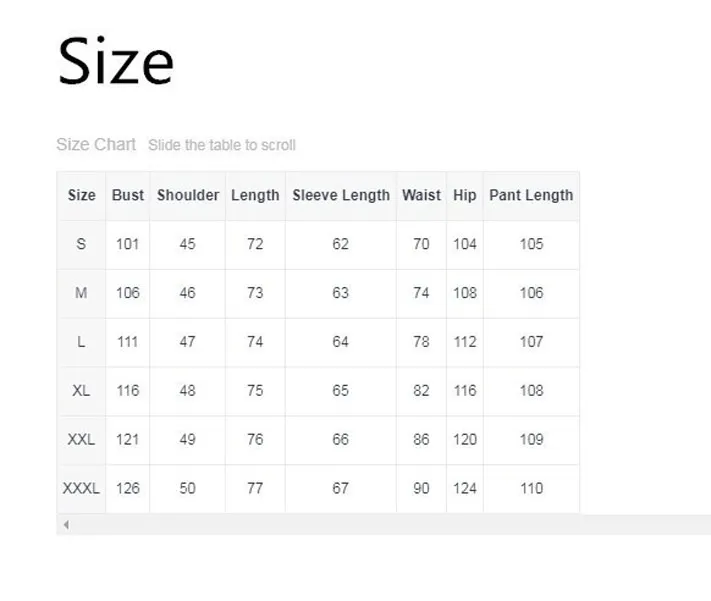The image size is (711, 601).
Task: Click the Sleeve Length column header
Action: coord(341,195)
